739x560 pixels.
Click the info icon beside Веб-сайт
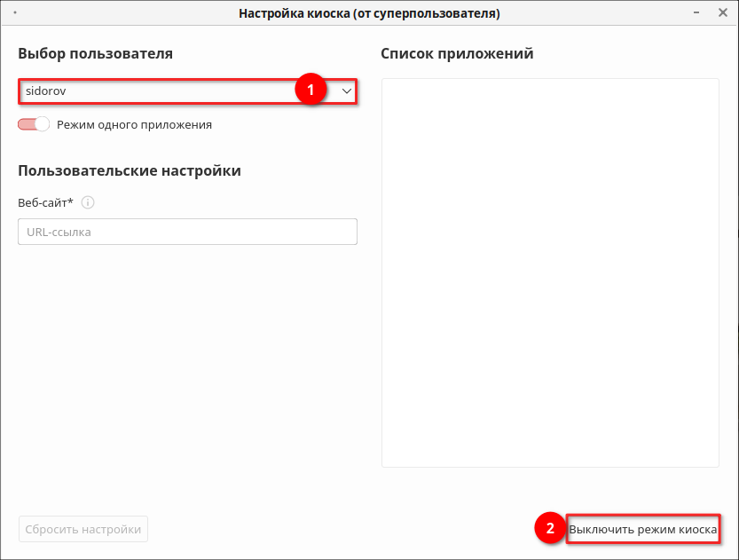click(88, 202)
